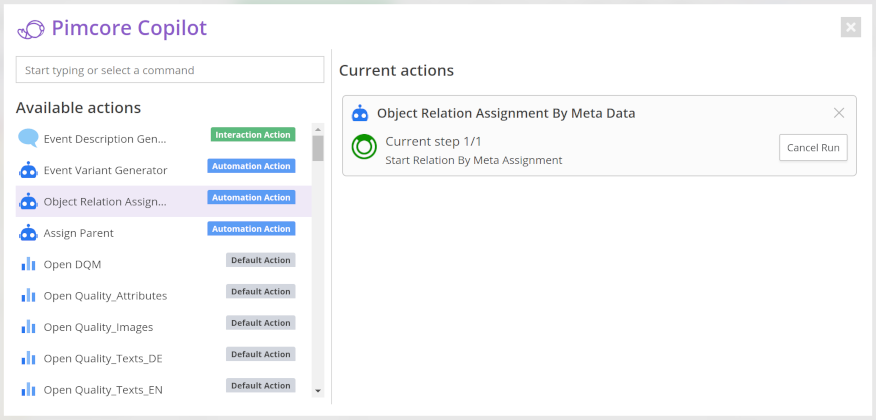
Task: Launch the Open DQM action
Action: 164,264
